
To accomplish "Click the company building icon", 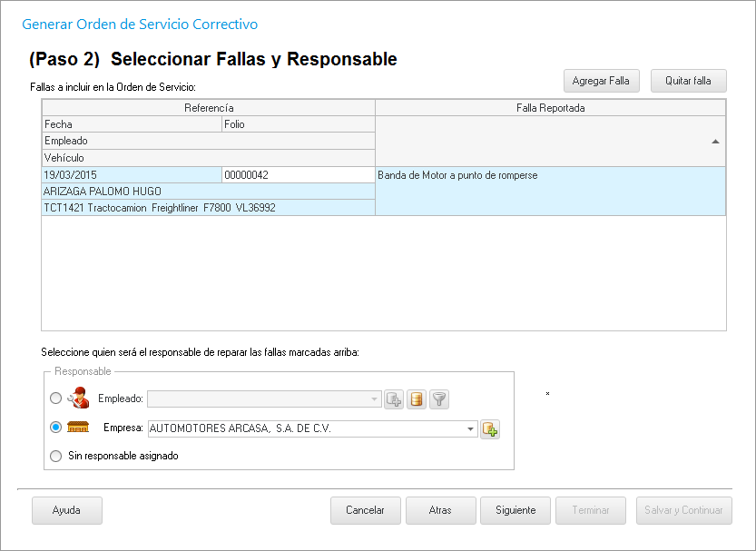I will pos(79,428).
